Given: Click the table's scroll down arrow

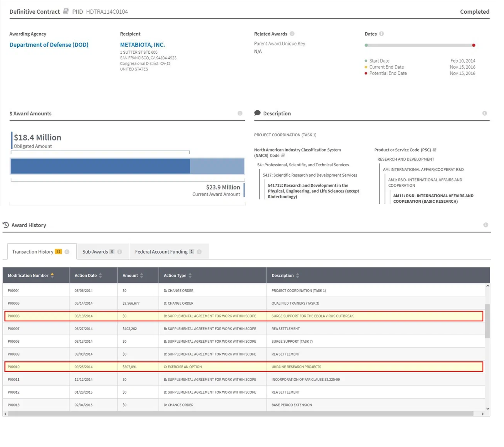Looking at the screenshot, I should [x=488, y=409].
